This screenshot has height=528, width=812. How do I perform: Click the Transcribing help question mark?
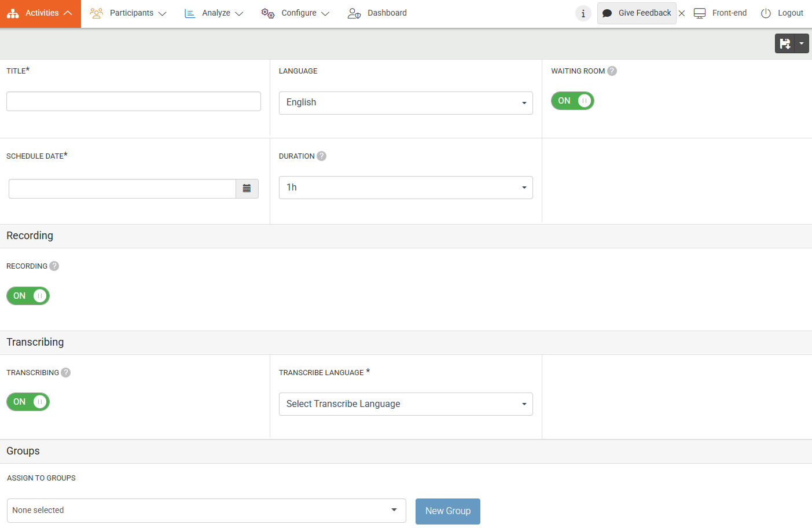(66, 373)
